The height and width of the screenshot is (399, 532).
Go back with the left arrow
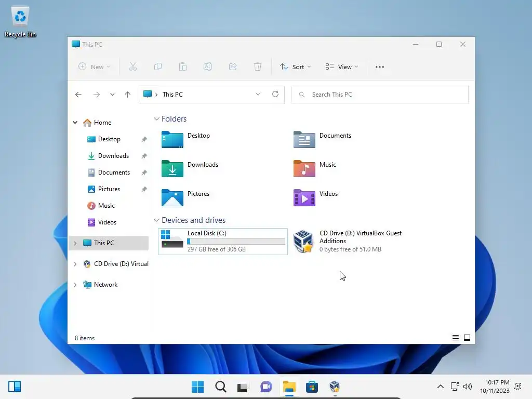click(x=78, y=95)
